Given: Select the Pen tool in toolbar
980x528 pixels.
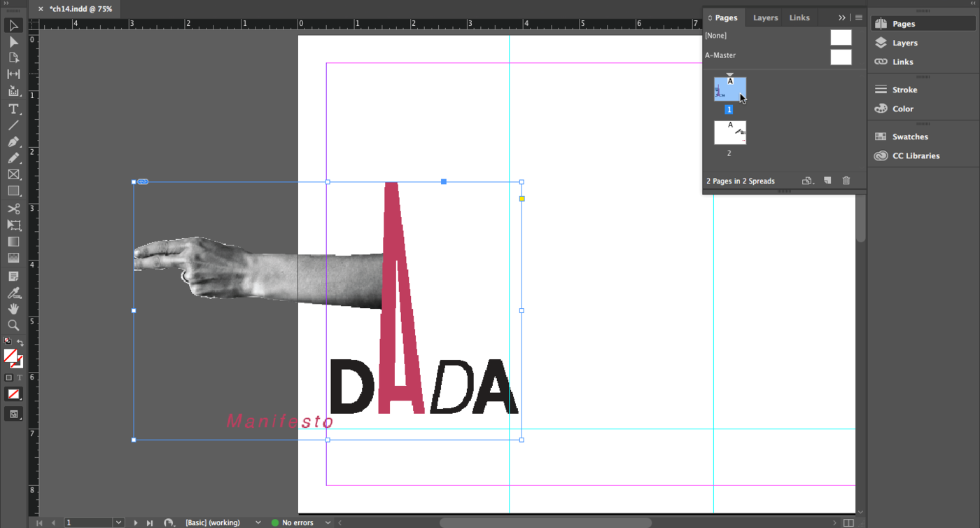Looking at the screenshot, I should coord(13,141).
